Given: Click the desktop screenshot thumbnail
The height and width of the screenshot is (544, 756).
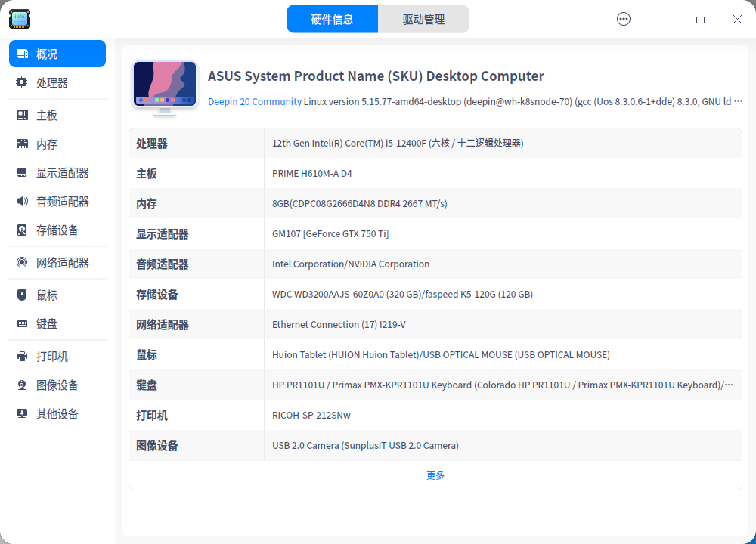Looking at the screenshot, I should click(x=164, y=85).
